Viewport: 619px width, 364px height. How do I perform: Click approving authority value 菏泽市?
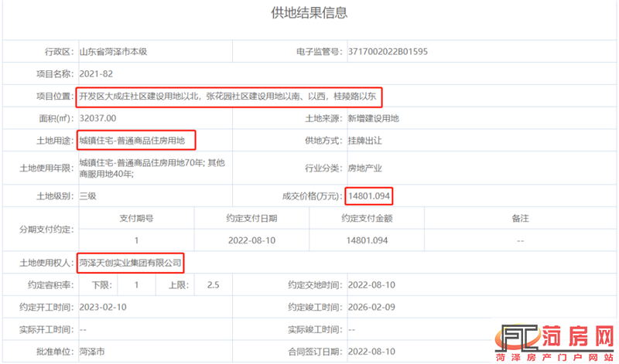pos(92,352)
